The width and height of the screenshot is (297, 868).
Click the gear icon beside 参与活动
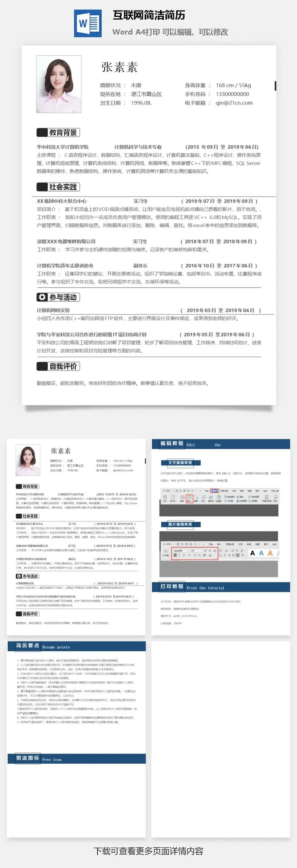(42, 297)
